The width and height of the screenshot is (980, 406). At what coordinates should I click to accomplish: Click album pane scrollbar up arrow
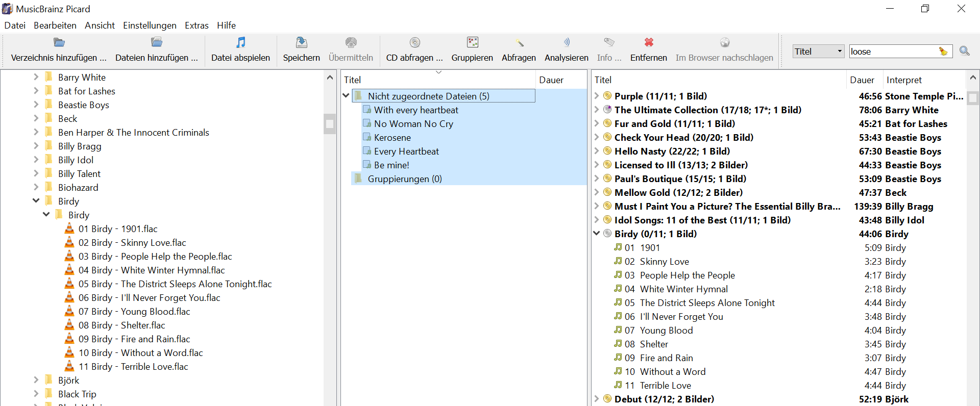tap(973, 78)
